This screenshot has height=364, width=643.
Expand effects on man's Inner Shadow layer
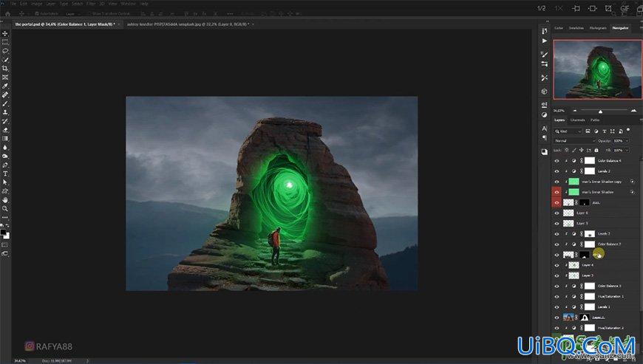633,192
